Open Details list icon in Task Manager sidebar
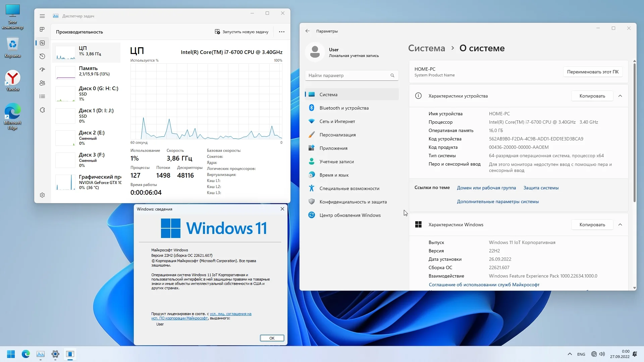This screenshot has width=644, height=362. point(42,97)
